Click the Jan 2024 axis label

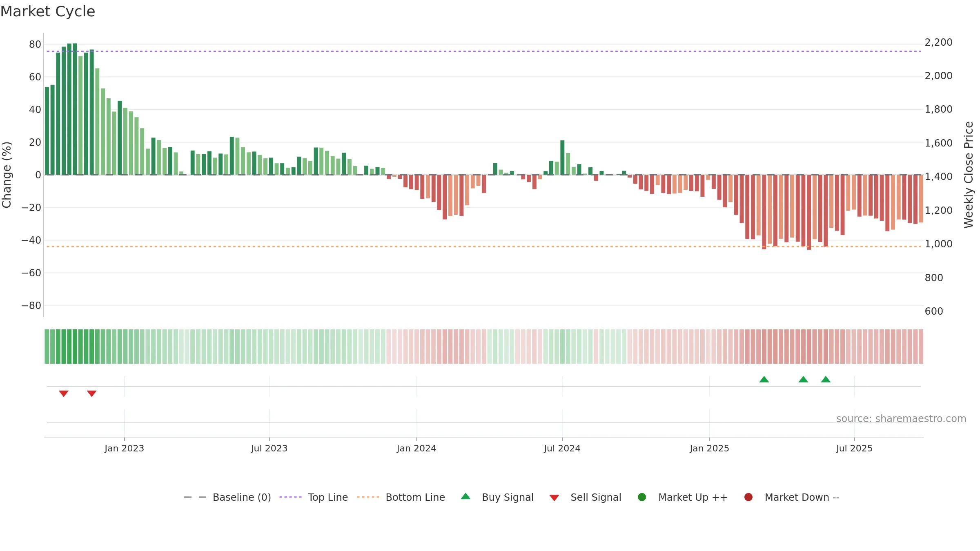416,449
